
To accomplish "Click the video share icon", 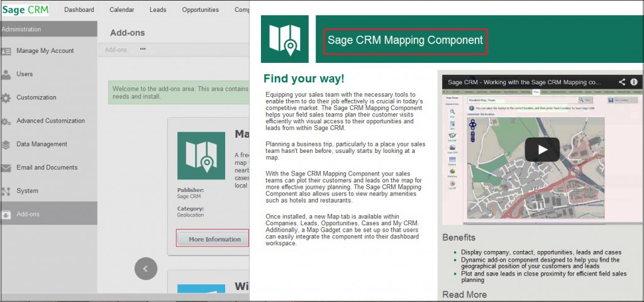I will point(622,82).
